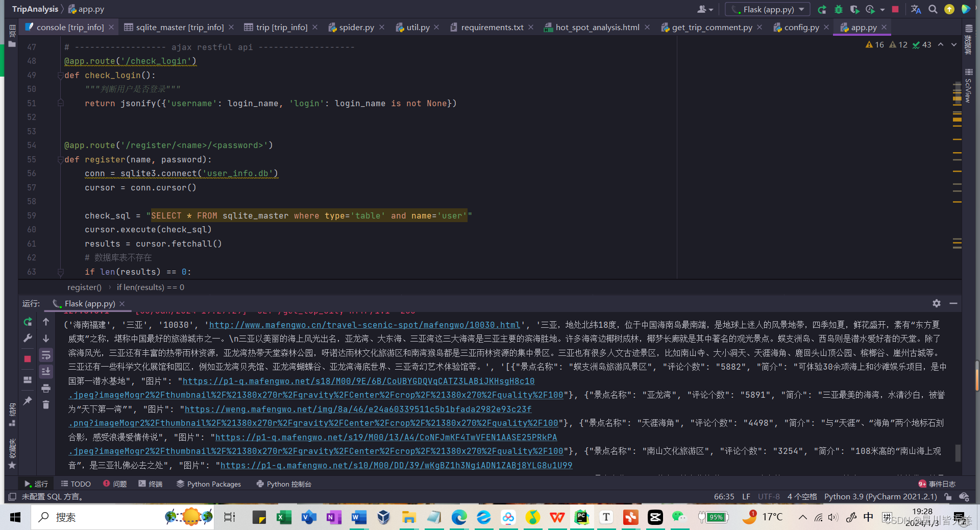Open Windows Start menu

pyautogui.click(x=15, y=517)
